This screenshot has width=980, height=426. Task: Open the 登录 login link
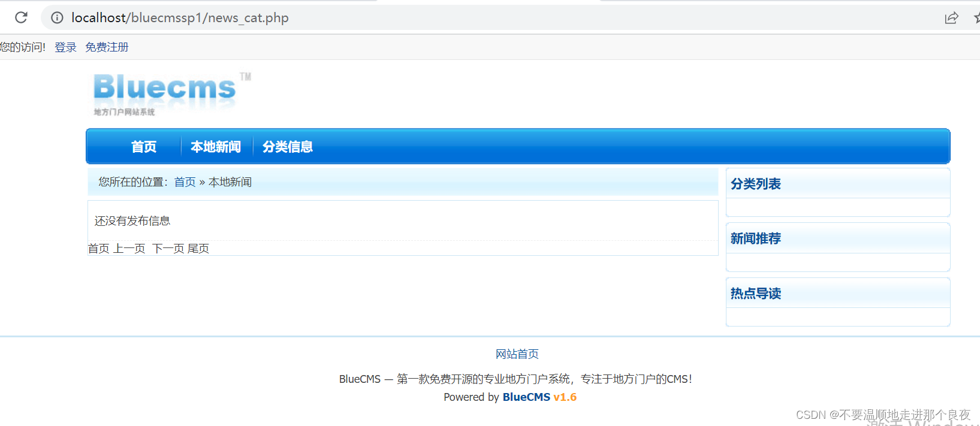click(65, 47)
